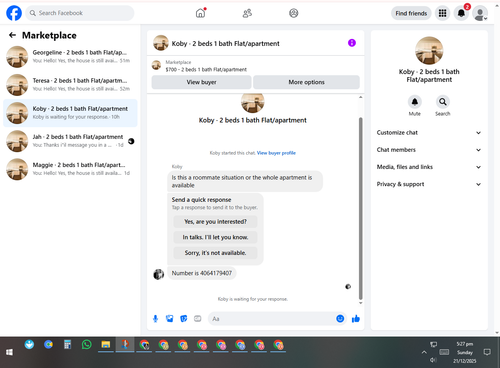
Task: Click the 'Number is 4064179407' message
Action: point(202,273)
